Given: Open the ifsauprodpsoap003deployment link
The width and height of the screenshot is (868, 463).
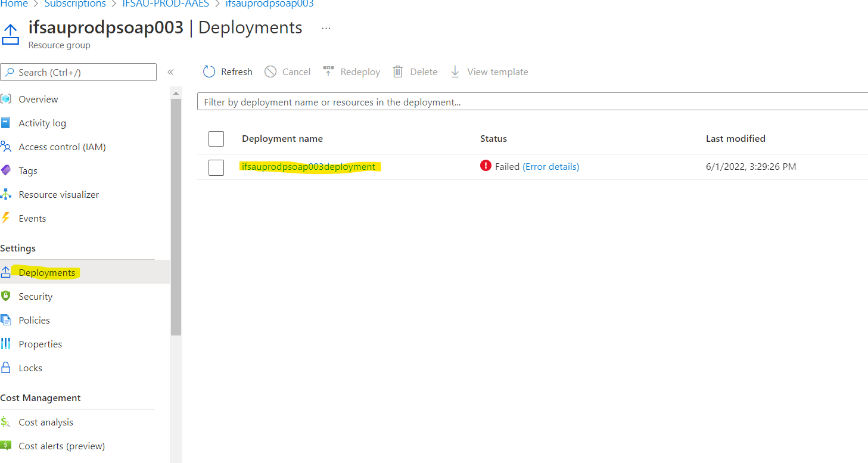Looking at the screenshot, I should point(309,166).
